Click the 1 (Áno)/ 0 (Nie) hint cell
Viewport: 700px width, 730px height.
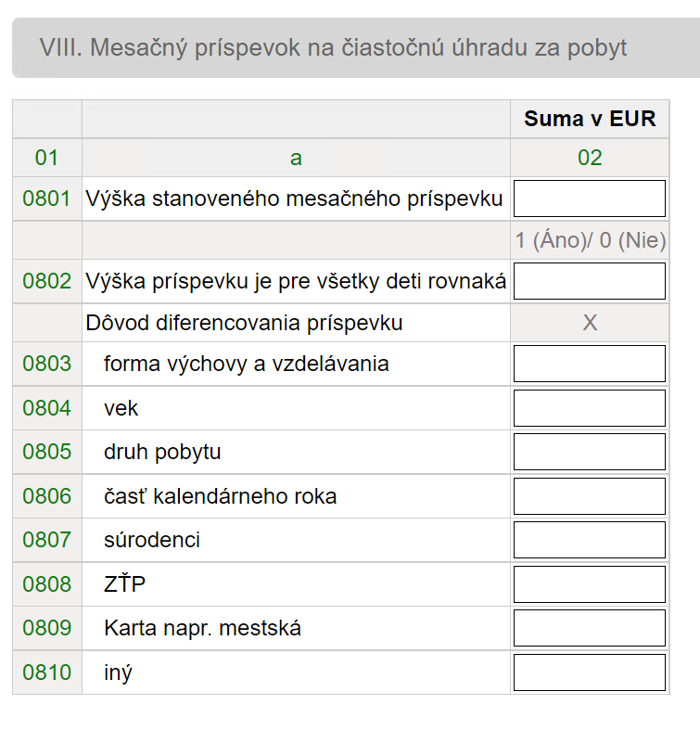590,240
